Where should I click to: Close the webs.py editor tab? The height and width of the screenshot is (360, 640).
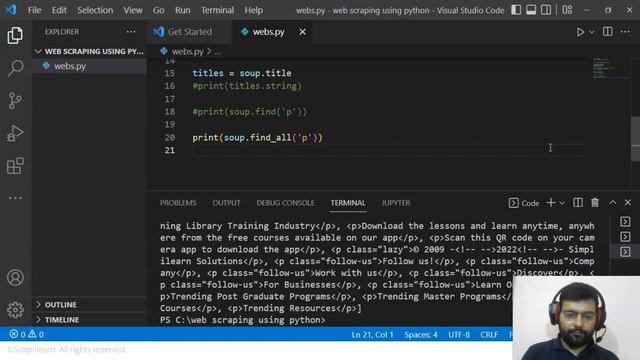[x=302, y=32]
